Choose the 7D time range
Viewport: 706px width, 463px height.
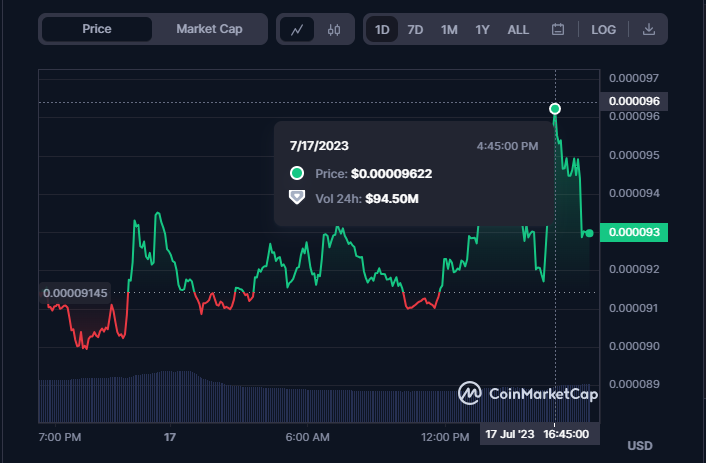point(415,30)
